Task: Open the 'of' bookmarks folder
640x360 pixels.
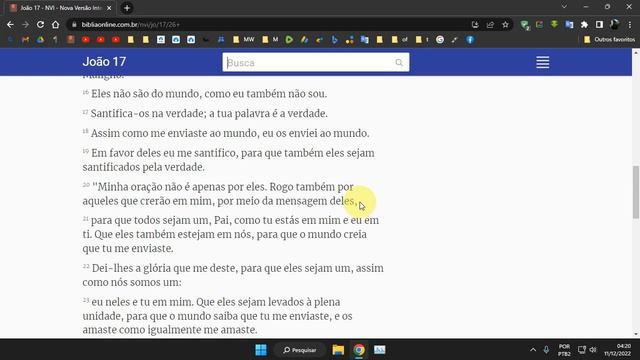Action: tap(400, 40)
